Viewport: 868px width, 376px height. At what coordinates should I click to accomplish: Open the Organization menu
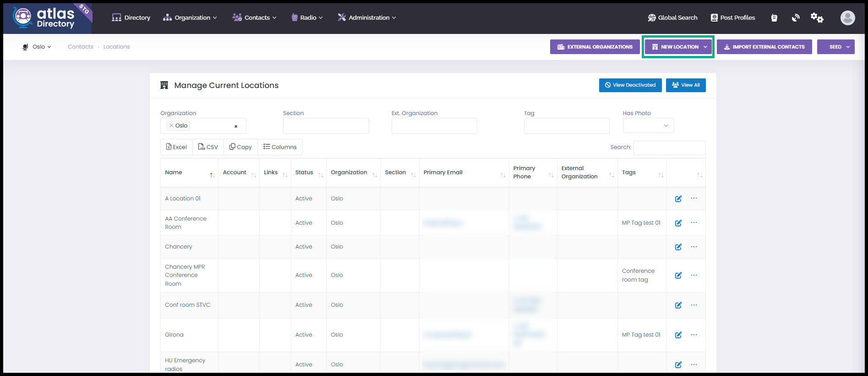coord(190,17)
